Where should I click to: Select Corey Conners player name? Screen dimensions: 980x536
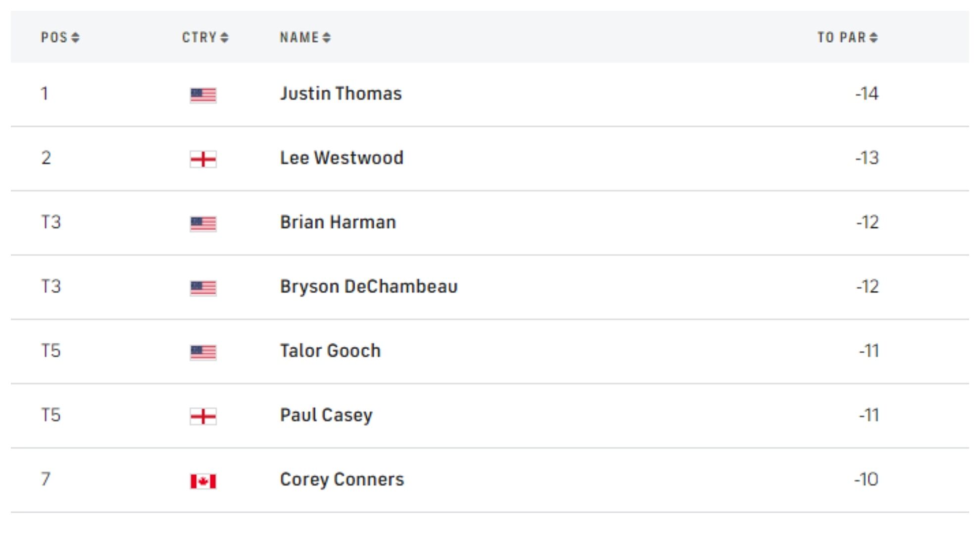click(342, 480)
